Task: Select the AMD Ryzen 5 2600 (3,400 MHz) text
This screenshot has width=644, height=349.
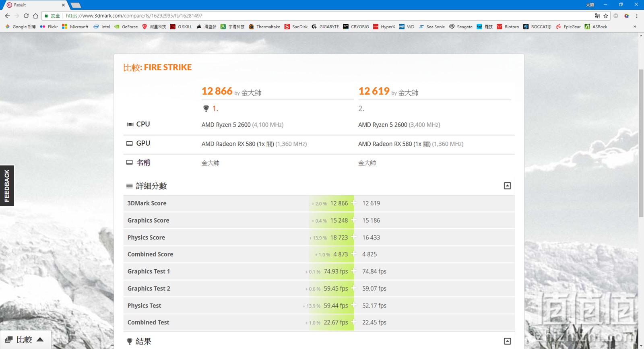Action: point(399,125)
